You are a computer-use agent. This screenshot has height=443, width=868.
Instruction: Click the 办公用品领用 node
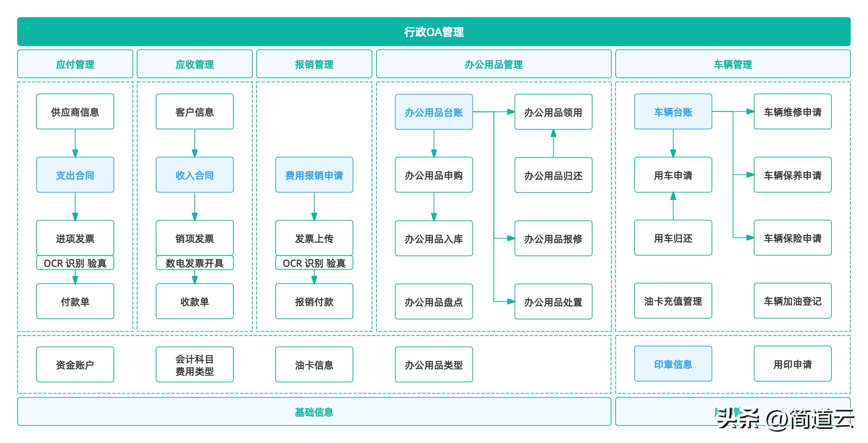pos(553,112)
